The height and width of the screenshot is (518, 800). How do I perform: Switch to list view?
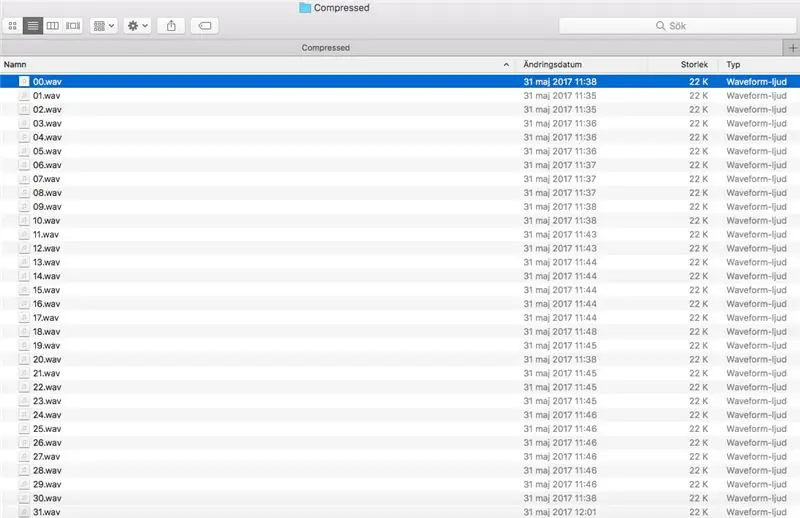(x=33, y=26)
